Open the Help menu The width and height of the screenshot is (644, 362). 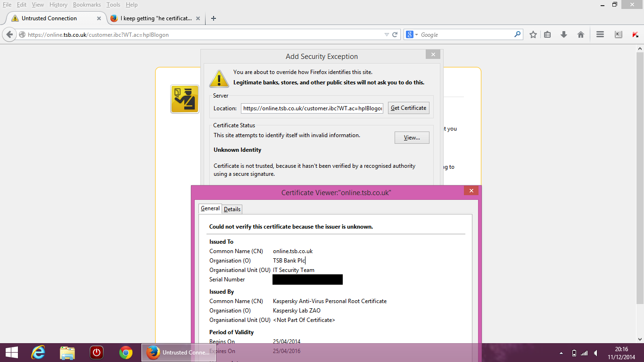tap(132, 5)
